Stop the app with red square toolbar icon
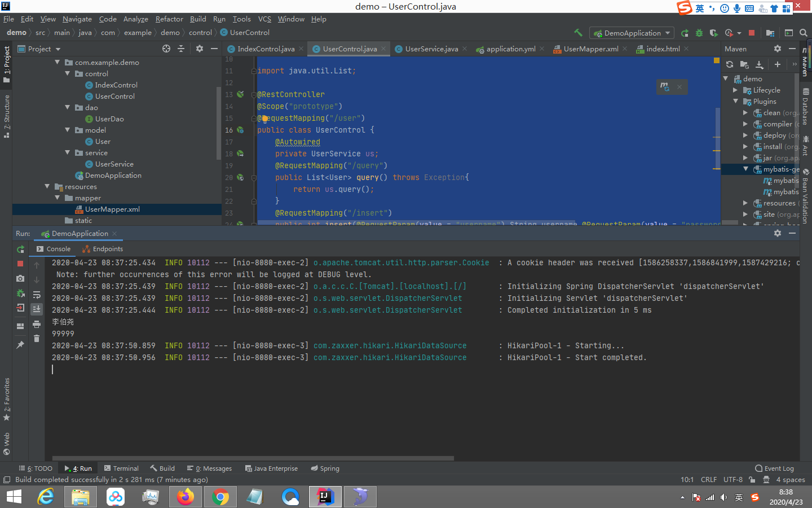Image resolution: width=812 pixels, height=508 pixels. (751, 33)
